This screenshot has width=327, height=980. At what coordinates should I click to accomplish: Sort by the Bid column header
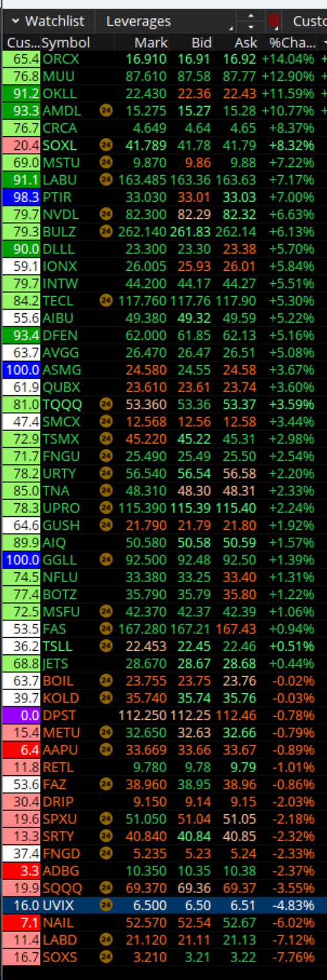(x=201, y=43)
